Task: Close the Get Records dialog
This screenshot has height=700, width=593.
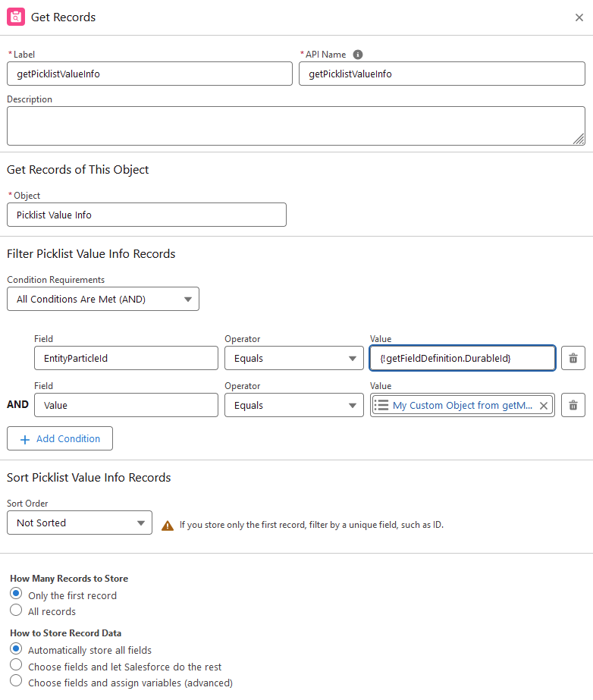Action: 579,17
